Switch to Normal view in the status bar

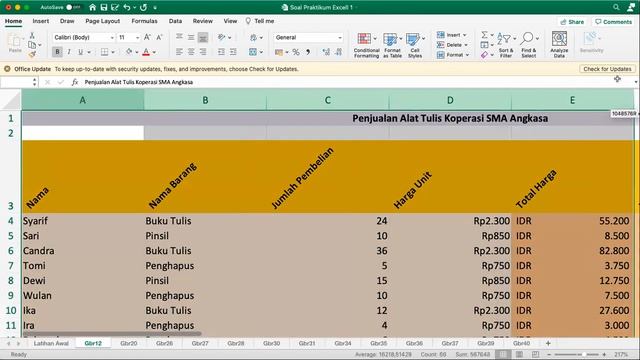point(503,354)
